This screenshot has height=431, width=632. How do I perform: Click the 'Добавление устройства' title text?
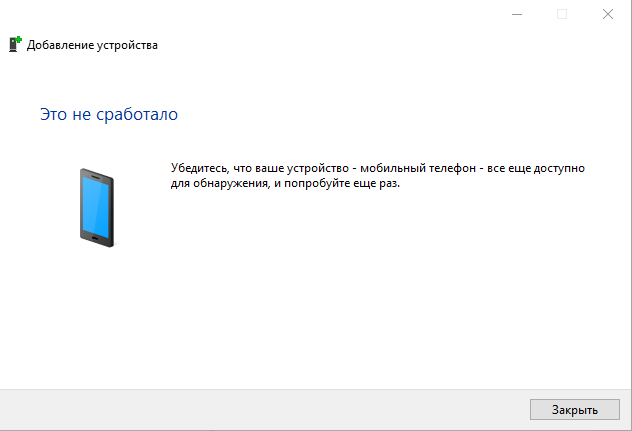click(92, 45)
